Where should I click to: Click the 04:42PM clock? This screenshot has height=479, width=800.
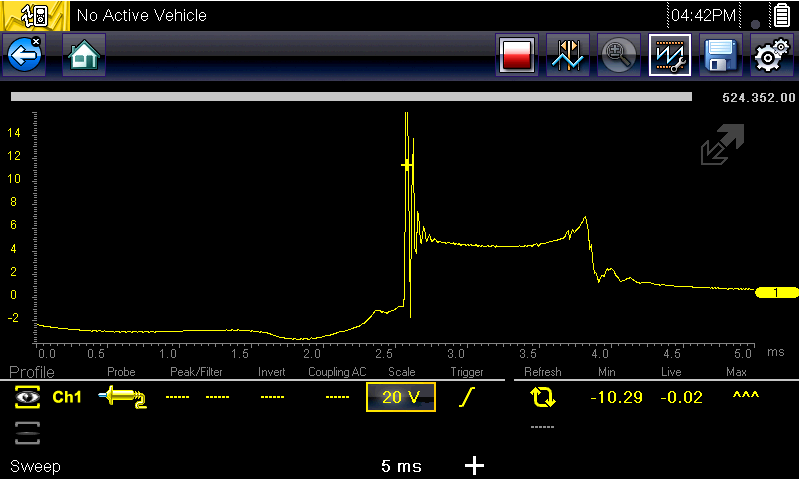tap(704, 15)
